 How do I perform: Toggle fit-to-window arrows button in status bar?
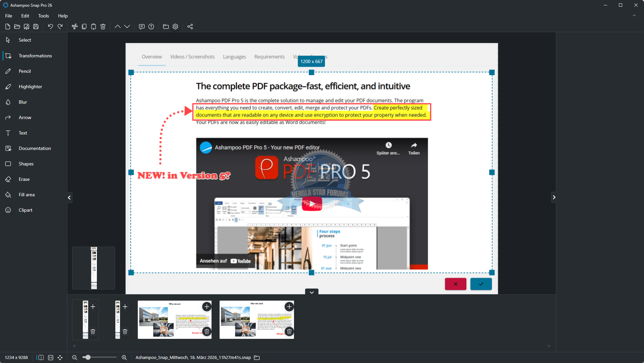[60, 358]
